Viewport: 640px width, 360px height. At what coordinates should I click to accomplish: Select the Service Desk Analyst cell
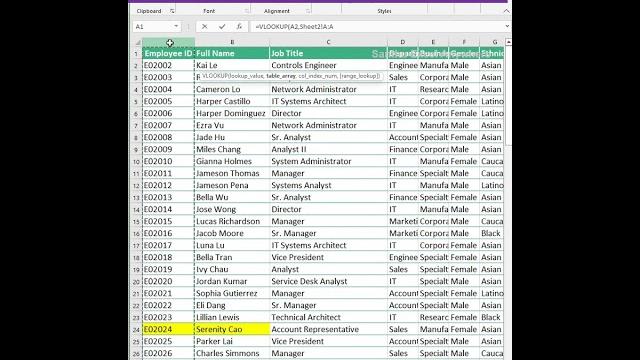coord(328,281)
